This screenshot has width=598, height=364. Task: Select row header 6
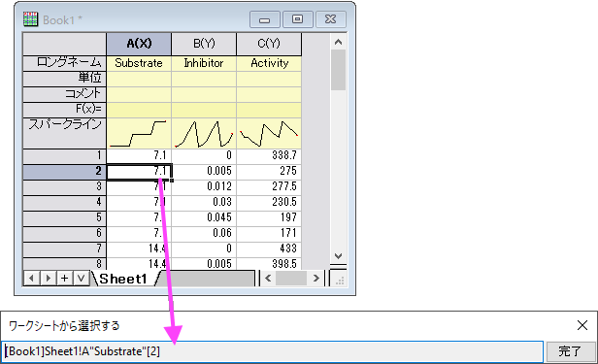64,233
